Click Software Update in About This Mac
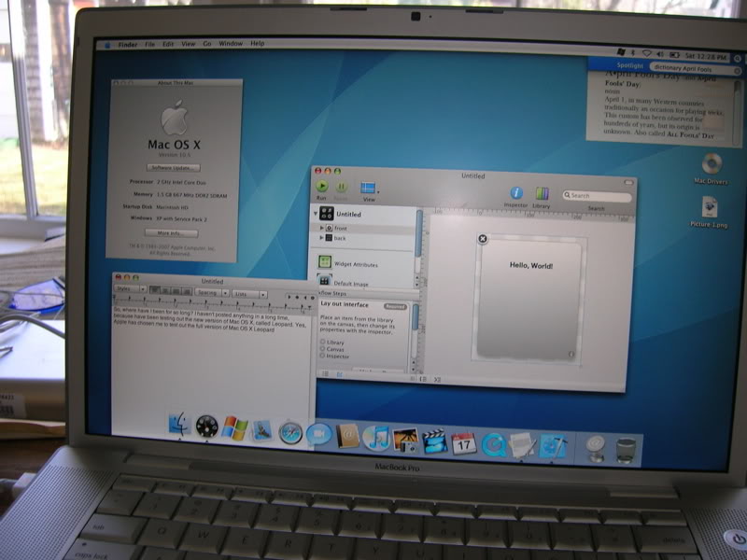This screenshot has width=747, height=560. tap(174, 168)
